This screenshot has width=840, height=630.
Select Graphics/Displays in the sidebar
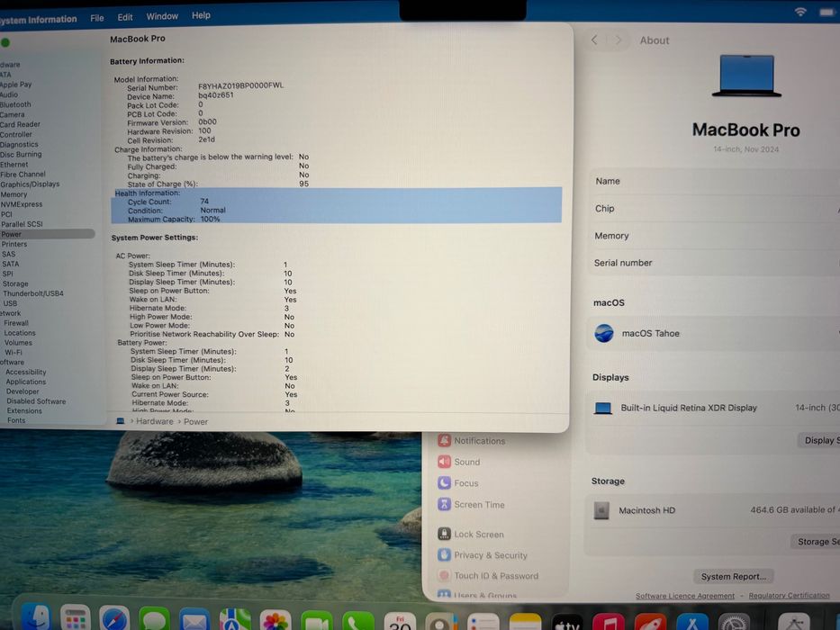click(30, 184)
